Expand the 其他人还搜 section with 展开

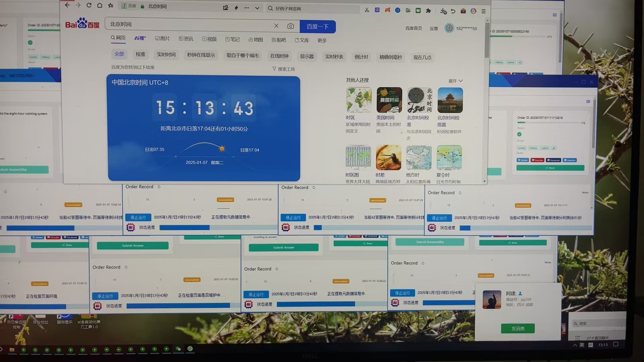click(455, 81)
